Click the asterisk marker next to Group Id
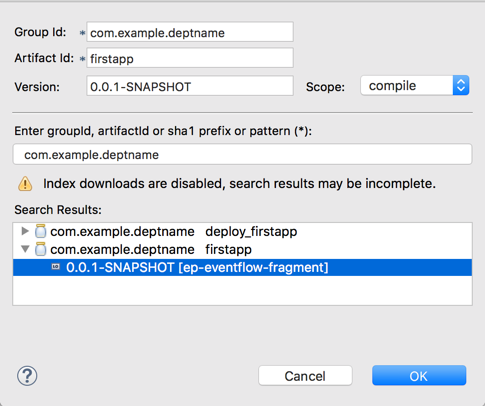This screenshot has height=406, width=485. coord(82,33)
